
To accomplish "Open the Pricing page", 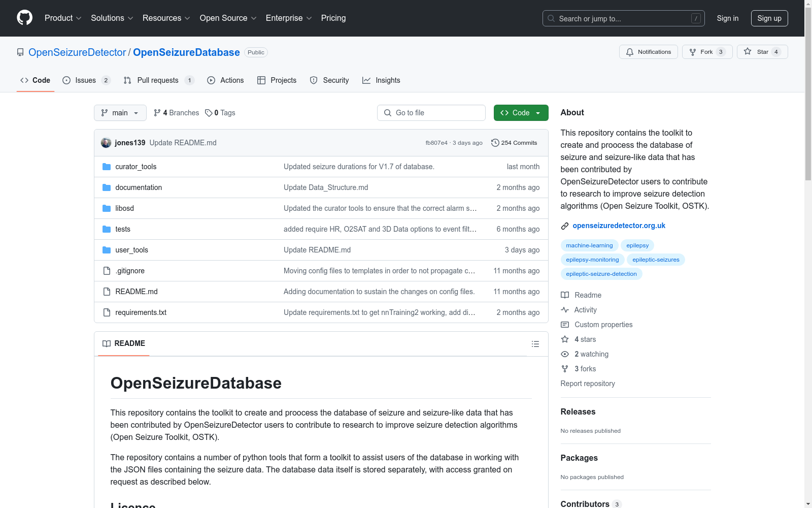I will click(333, 18).
